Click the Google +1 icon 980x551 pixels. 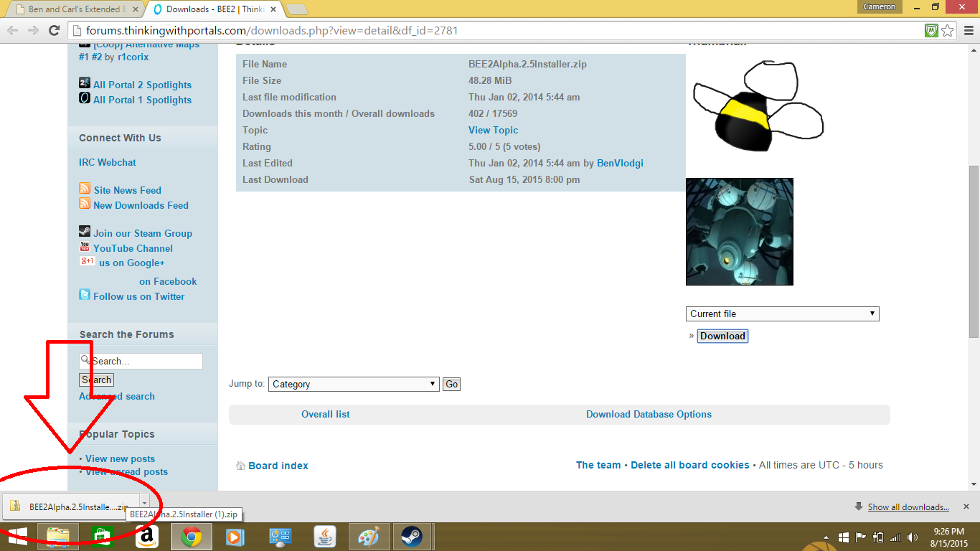[87, 261]
